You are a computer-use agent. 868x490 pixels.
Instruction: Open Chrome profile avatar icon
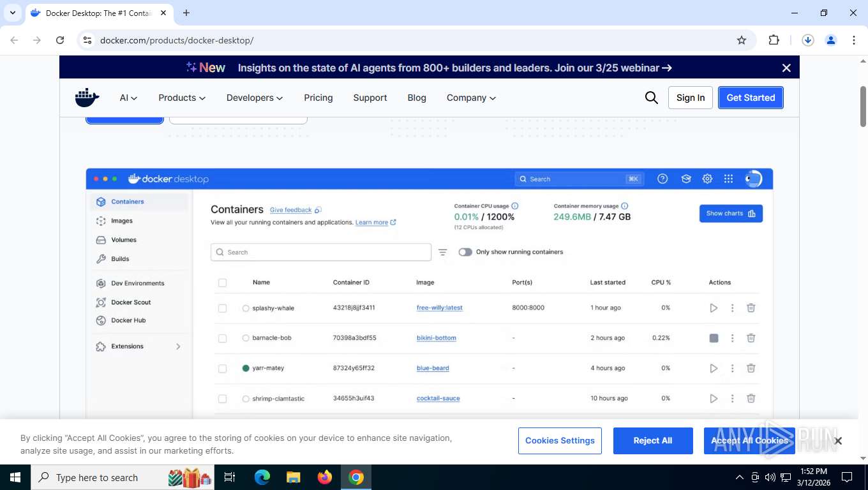pos(831,40)
